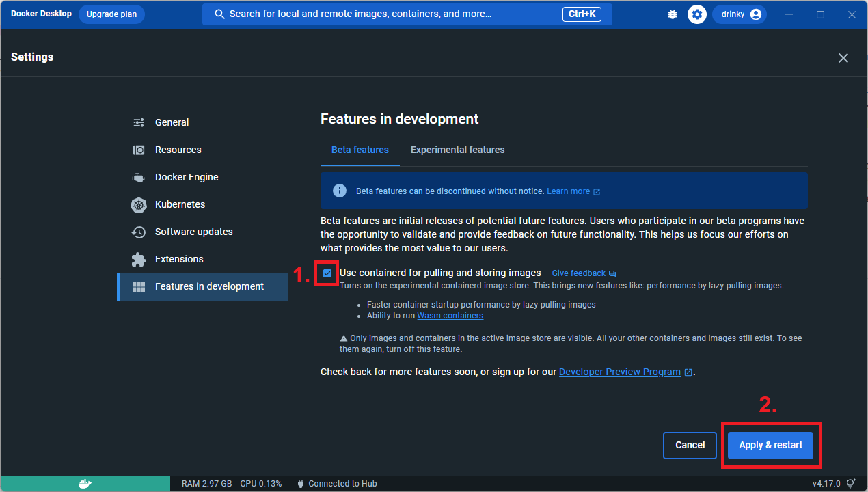Click the Features in development grid icon

[x=139, y=287]
